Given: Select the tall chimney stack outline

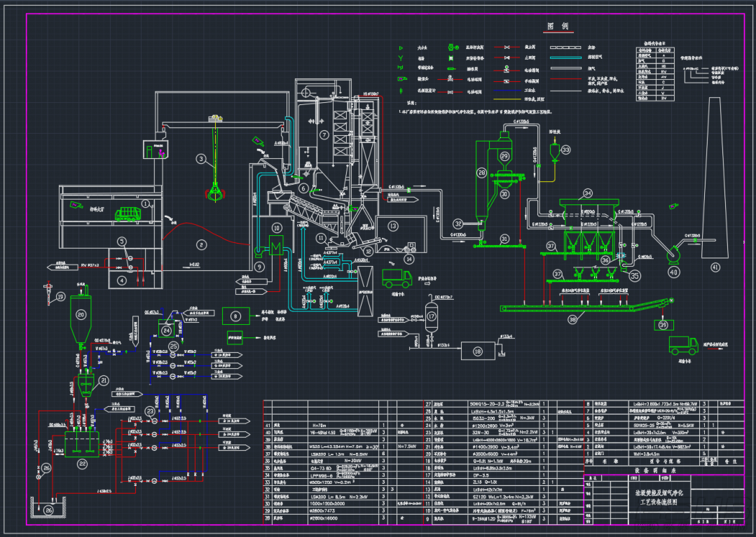Looking at the screenshot, I should [x=715, y=177].
